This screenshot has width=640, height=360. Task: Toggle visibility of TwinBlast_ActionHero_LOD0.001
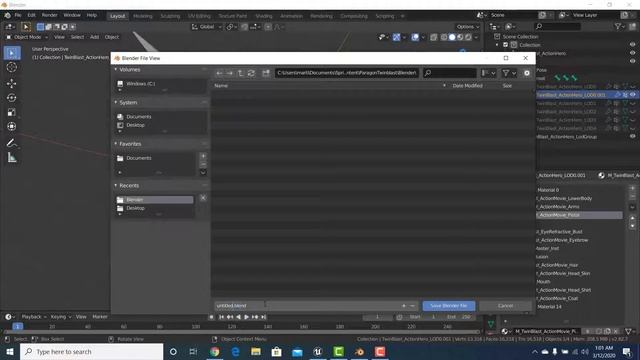pyautogui.click(x=632, y=95)
